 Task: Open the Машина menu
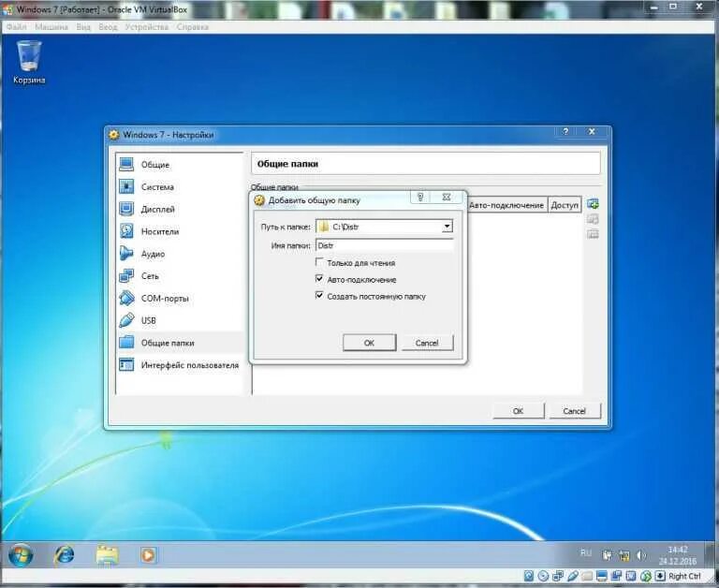click(51, 27)
